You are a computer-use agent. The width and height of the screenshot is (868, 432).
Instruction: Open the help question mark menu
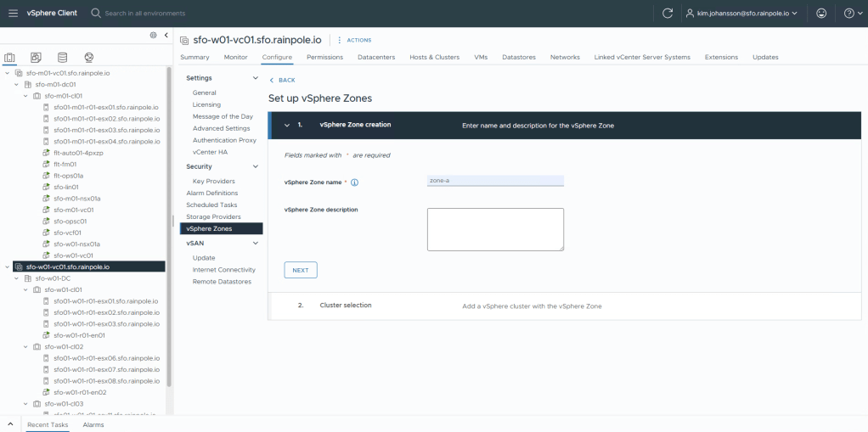coord(849,13)
